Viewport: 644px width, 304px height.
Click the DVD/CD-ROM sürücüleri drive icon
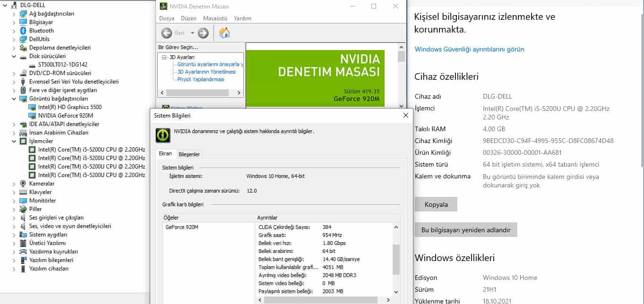[x=23, y=73]
